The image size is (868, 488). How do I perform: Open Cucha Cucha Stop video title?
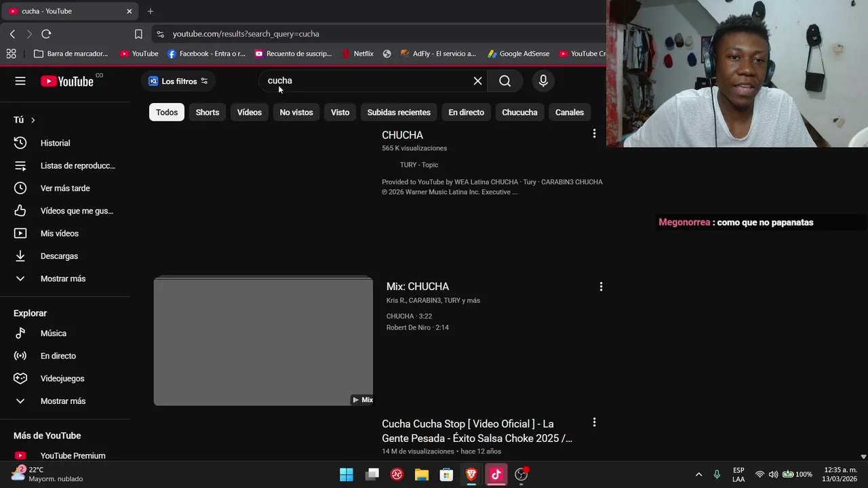click(477, 431)
